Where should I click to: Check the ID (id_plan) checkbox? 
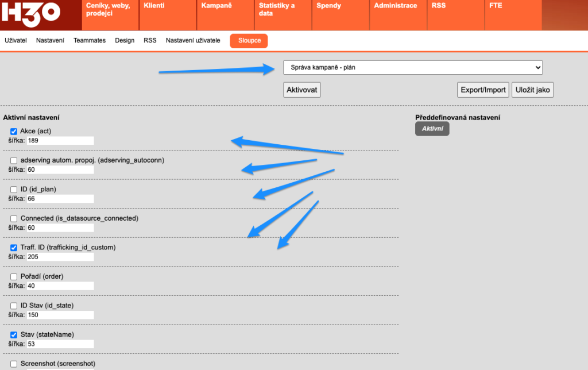coord(14,190)
